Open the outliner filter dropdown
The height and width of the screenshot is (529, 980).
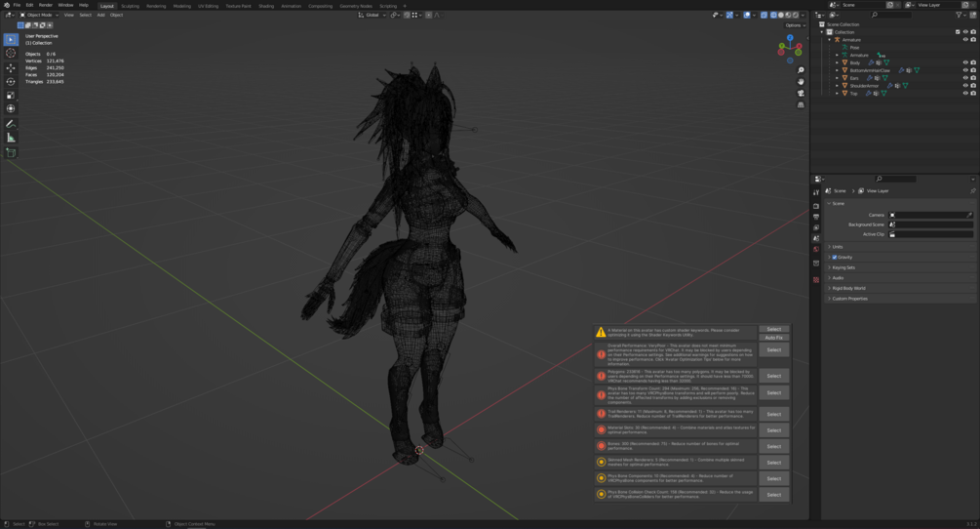point(962,15)
